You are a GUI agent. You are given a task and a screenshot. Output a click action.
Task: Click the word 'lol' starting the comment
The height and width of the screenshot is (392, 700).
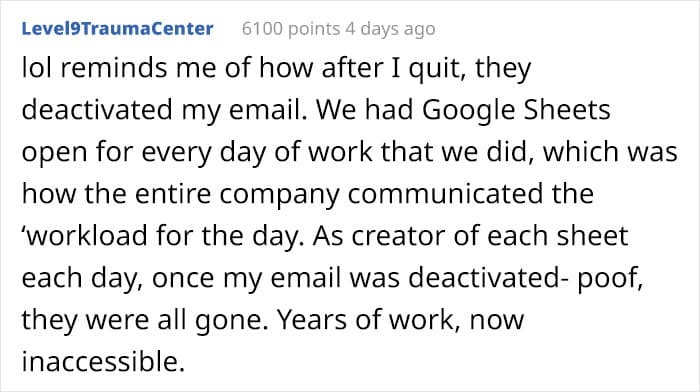pos(37,68)
